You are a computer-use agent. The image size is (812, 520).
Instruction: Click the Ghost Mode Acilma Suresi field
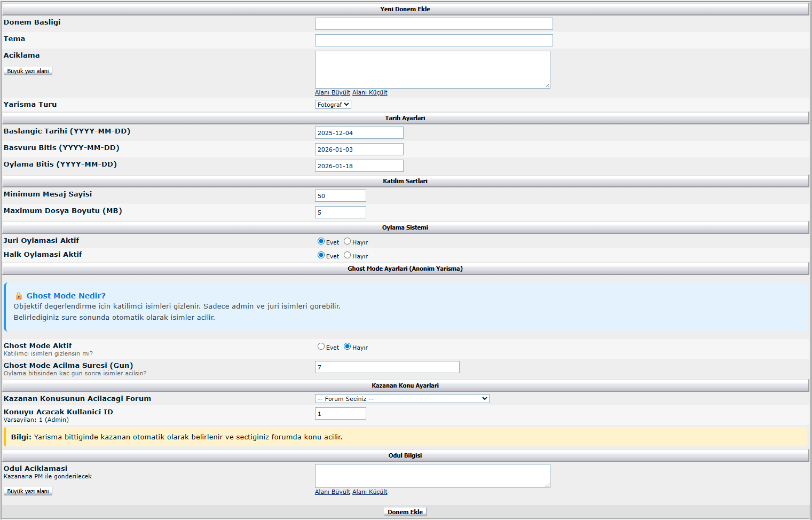point(387,367)
